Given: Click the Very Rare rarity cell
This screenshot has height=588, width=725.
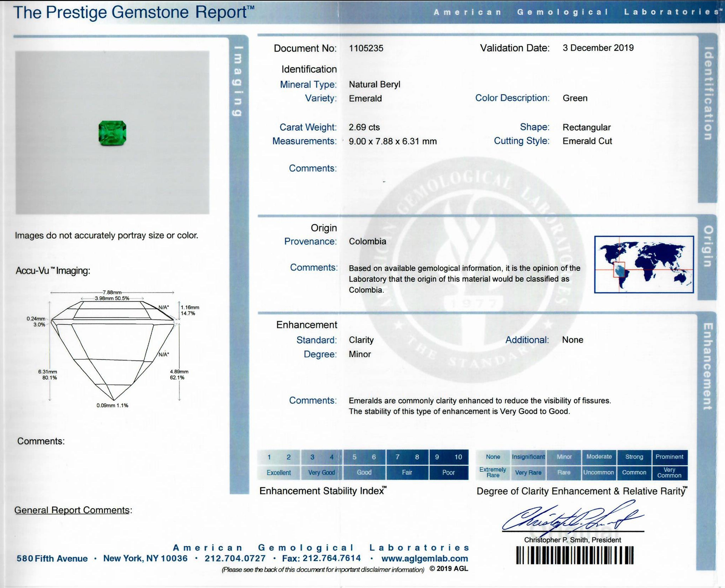Looking at the screenshot, I should (528, 472).
